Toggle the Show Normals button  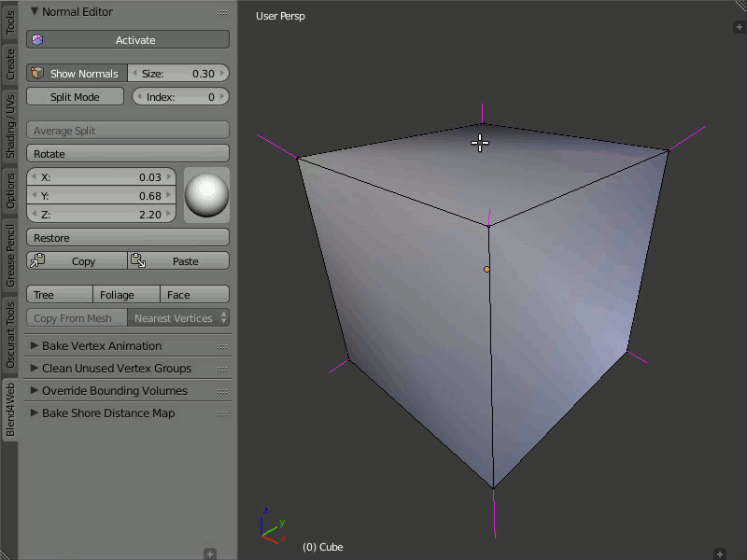tap(76, 74)
